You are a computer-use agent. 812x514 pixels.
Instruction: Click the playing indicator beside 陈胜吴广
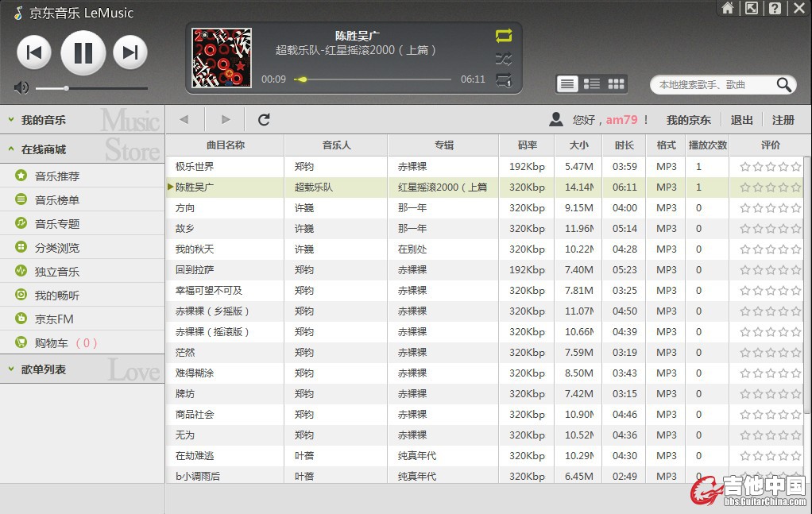click(x=170, y=187)
